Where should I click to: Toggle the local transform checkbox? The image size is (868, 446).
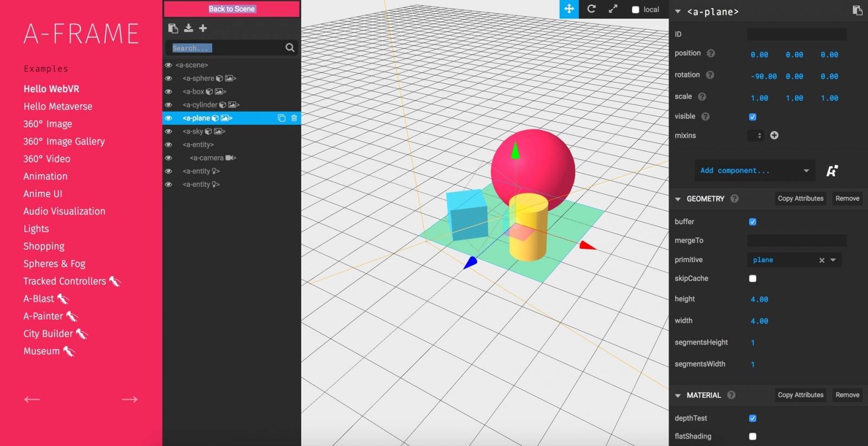pos(635,10)
